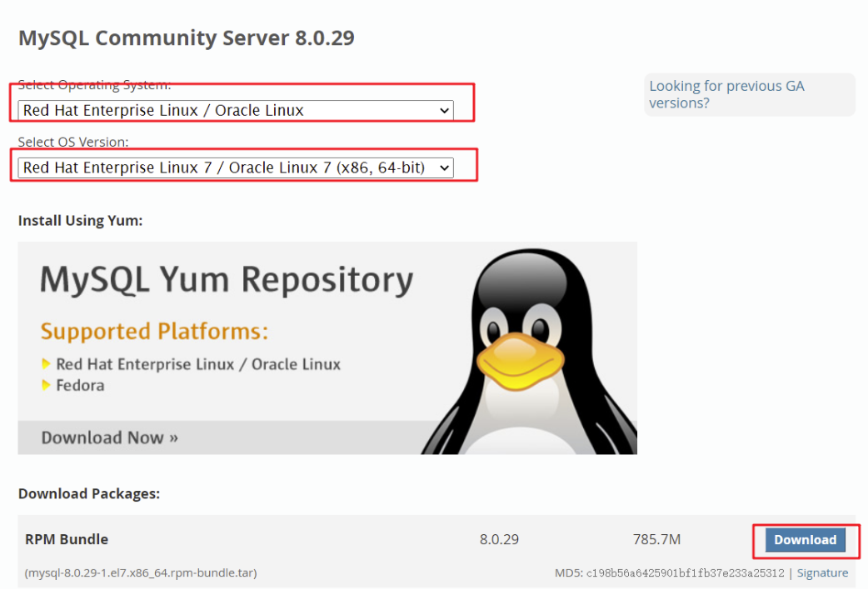
Task: Click 'Fedora' in Supported Platforms list
Action: click(80, 385)
